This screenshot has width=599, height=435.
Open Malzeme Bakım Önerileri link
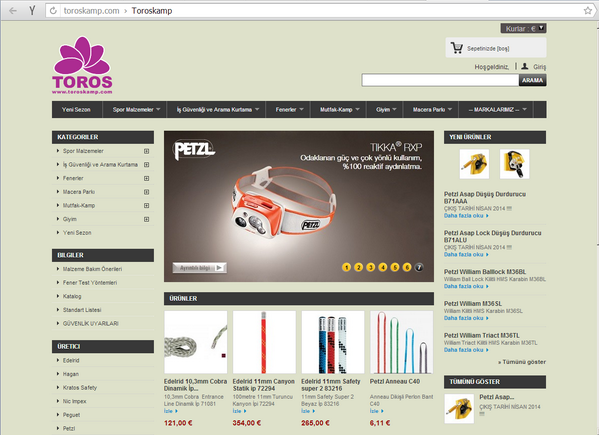pos(92,269)
